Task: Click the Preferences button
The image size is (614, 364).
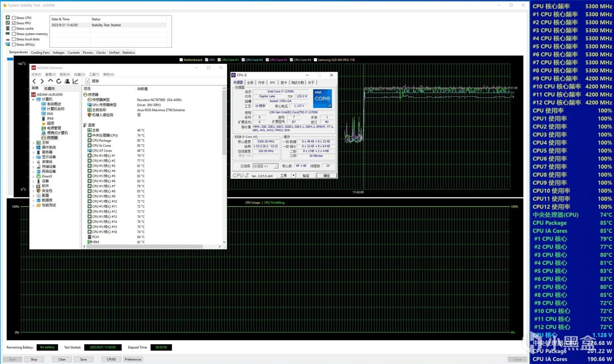Action: coord(133,359)
